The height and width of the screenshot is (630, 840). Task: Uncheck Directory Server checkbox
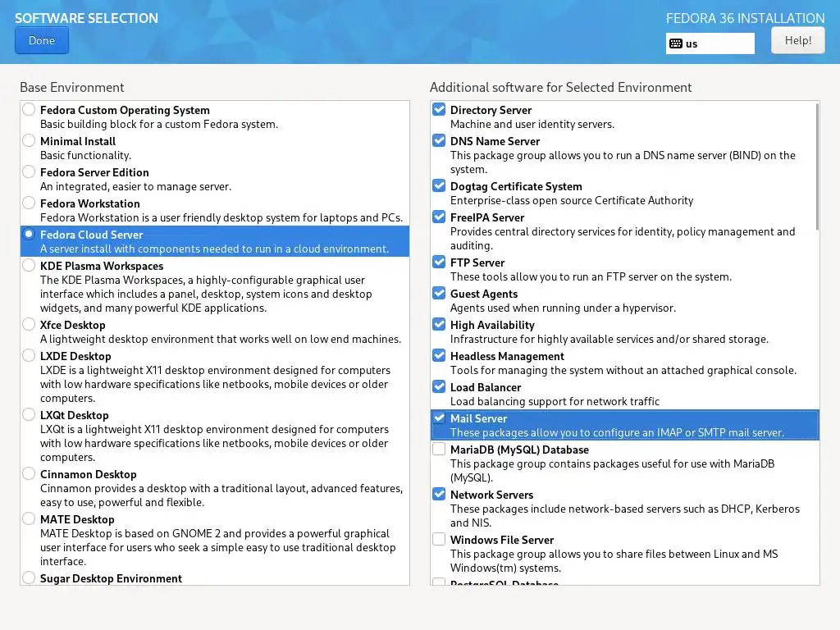pos(439,109)
